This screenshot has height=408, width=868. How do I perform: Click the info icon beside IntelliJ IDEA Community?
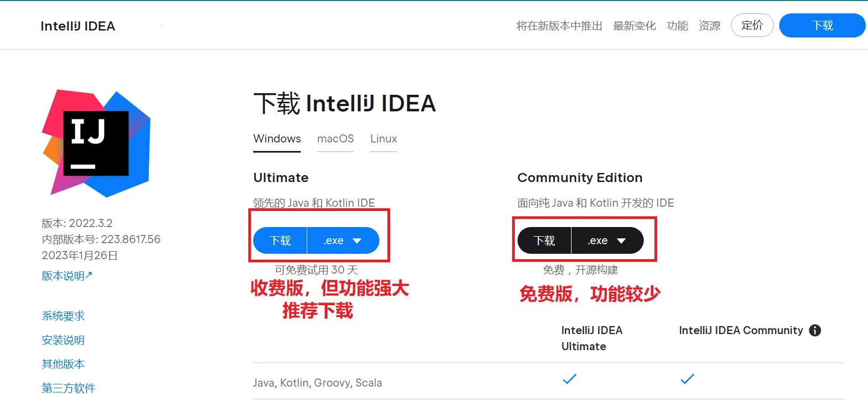(x=815, y=330)
